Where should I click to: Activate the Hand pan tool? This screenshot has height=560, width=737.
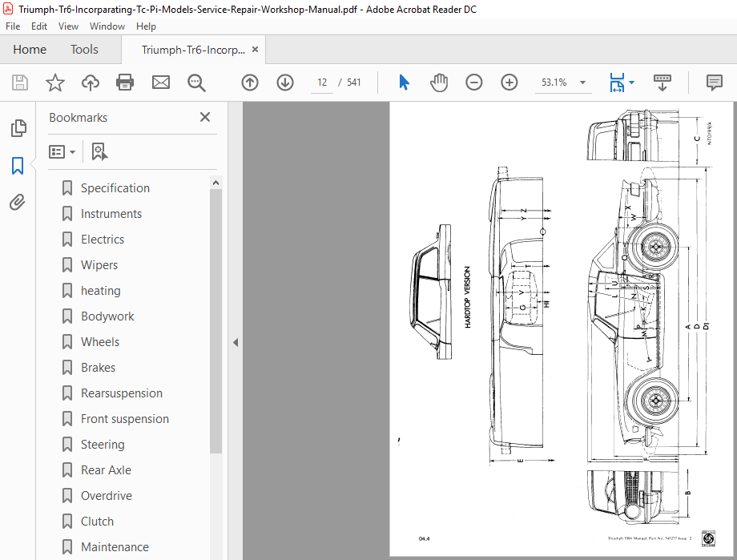point(439,83)
